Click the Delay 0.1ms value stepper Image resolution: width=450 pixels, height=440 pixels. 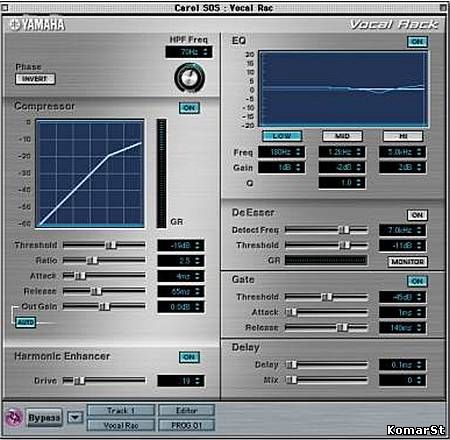click(x=402, y=365)
